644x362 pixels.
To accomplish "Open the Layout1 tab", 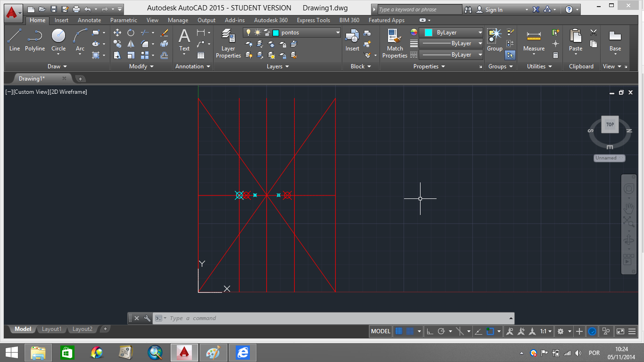I will (51, 329).
